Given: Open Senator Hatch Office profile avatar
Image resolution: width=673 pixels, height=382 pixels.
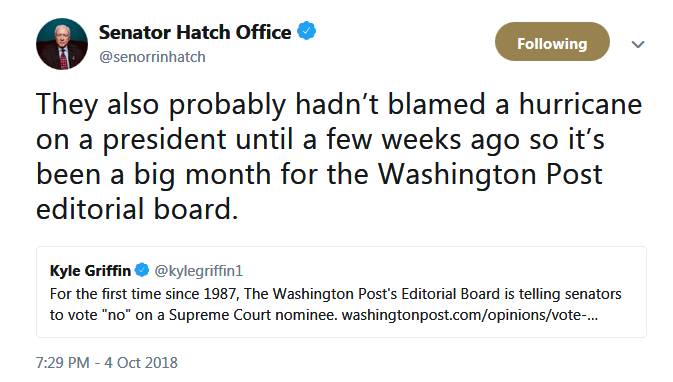Looking at the screenshot, I should tap(62, 44).
